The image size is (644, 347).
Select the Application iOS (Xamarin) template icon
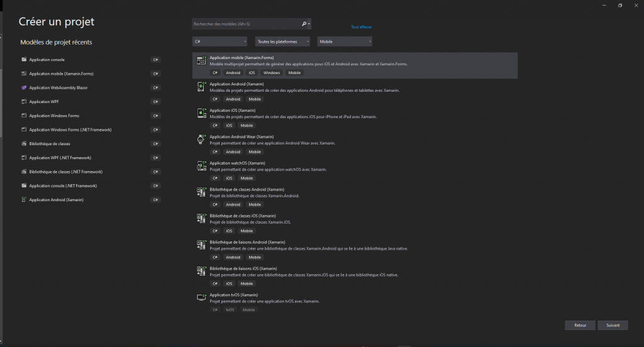(x=201, y=113)
